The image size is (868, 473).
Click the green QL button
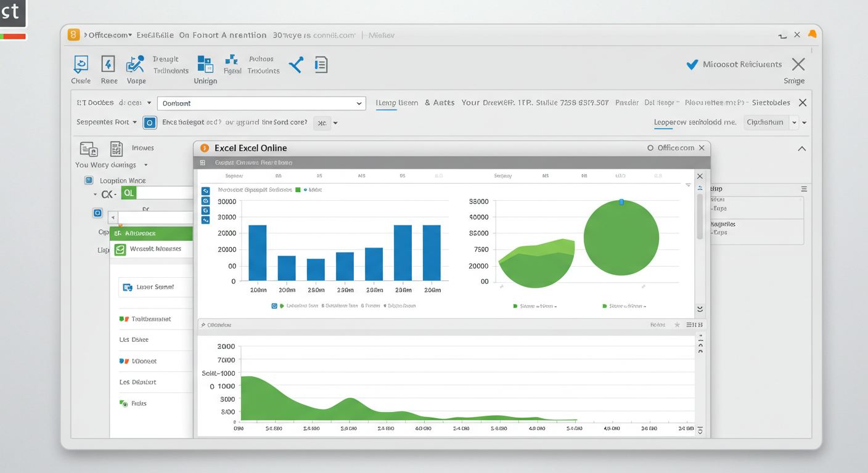(x=128, y=193)
